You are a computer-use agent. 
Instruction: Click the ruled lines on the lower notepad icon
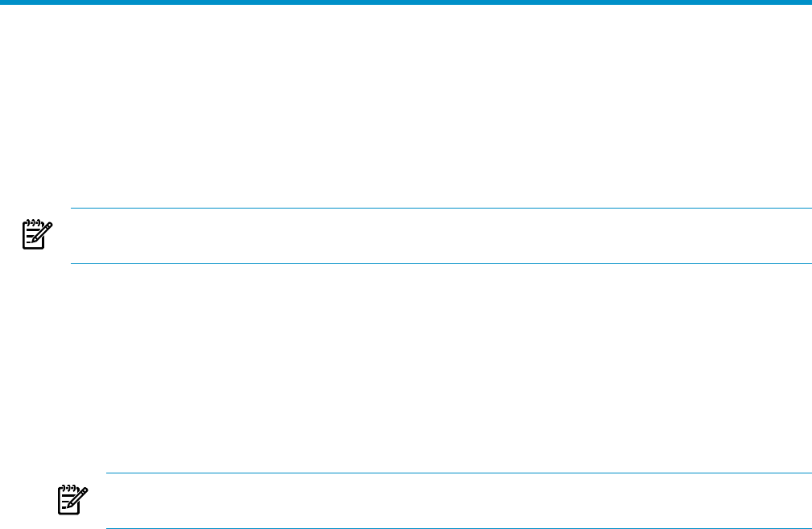pos(64,502)
